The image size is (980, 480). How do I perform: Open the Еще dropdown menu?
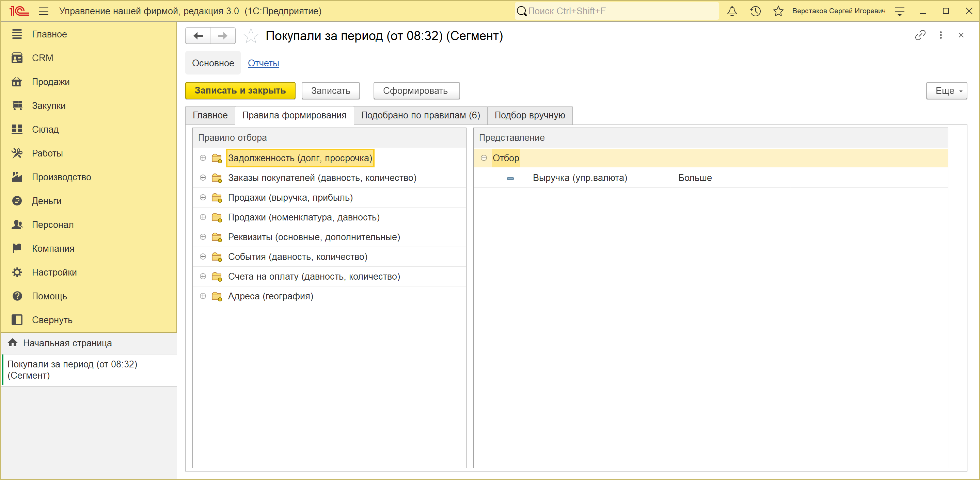click(947, 91)
